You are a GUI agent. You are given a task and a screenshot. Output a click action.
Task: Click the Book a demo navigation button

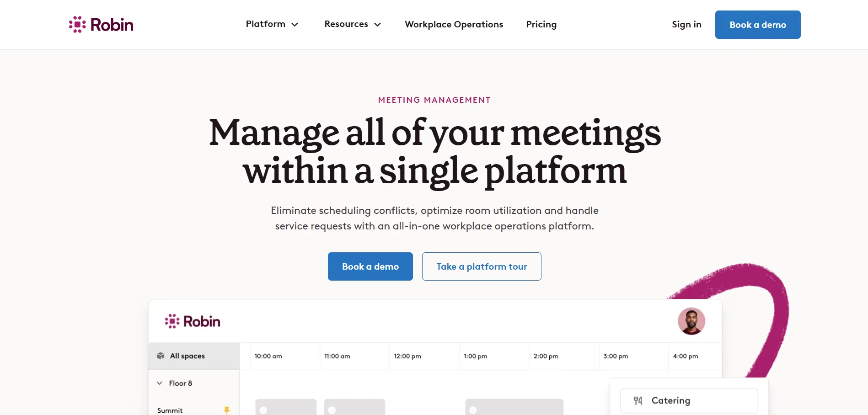click(x=757, y=24)
